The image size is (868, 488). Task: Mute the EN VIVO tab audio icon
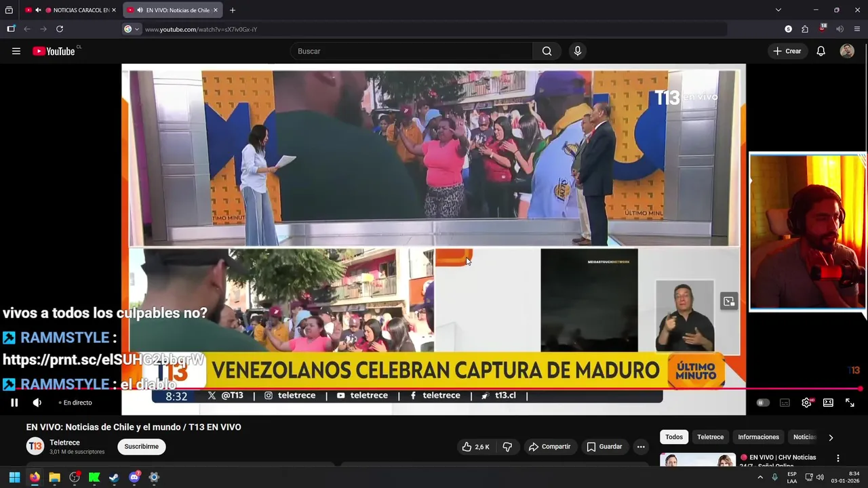click(140, 10)
